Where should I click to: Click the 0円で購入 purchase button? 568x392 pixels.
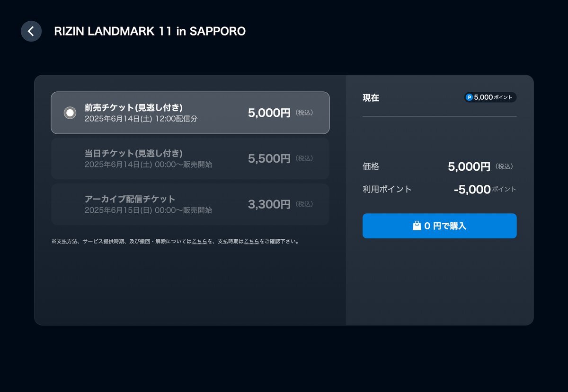439,226
